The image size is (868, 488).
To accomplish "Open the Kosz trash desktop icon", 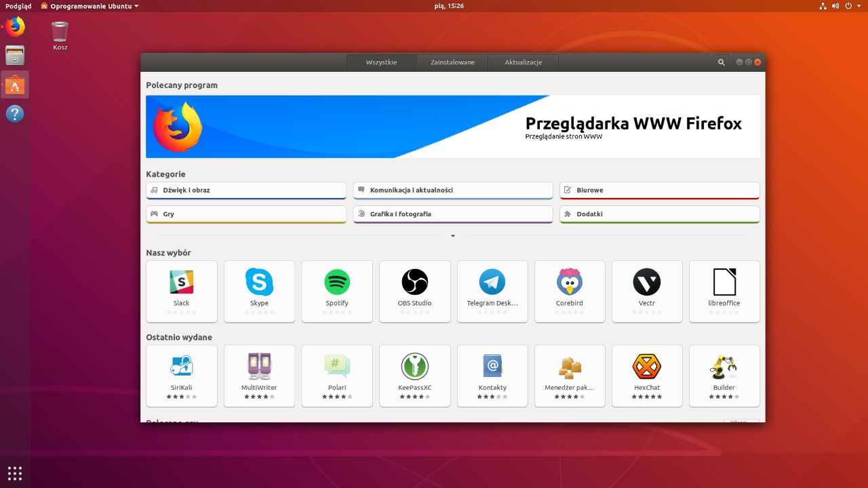I will (x=60, y=36).
